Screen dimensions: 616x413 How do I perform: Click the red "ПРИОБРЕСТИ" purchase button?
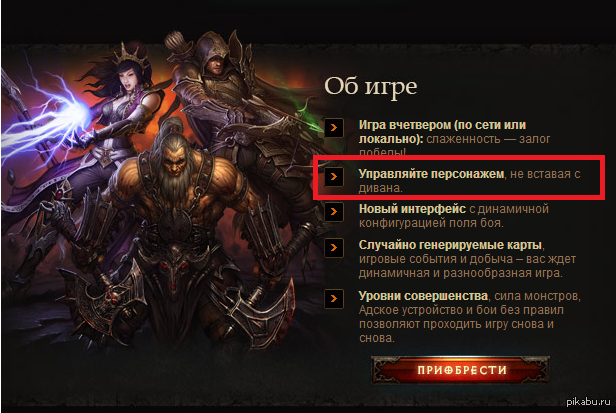click(460, 370)
